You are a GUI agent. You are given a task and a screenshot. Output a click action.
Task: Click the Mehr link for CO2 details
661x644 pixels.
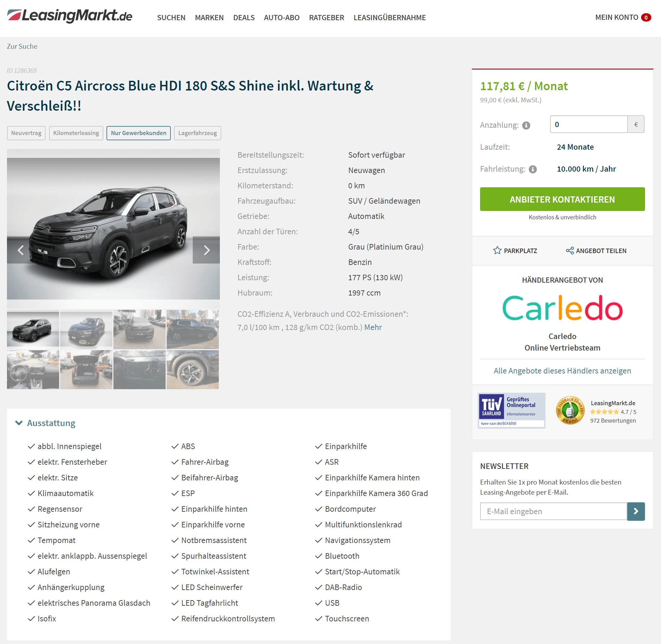tap(373, 327)
